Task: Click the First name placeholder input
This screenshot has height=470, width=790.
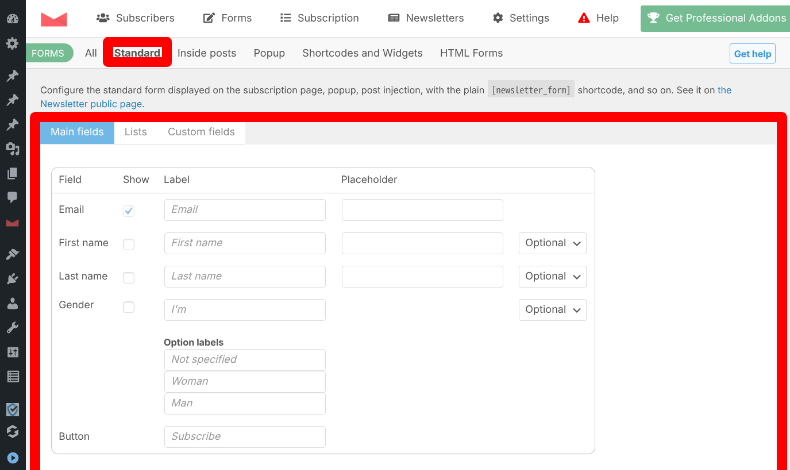Action: (422, 243)
